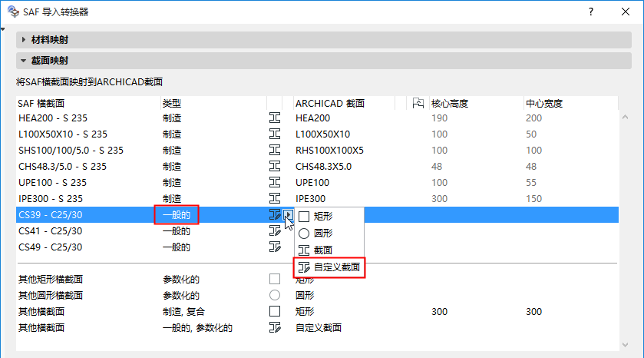Click the profile icon in UPE100 row
The height and width of the screenshot is (358, 644).
pos(275,182)
